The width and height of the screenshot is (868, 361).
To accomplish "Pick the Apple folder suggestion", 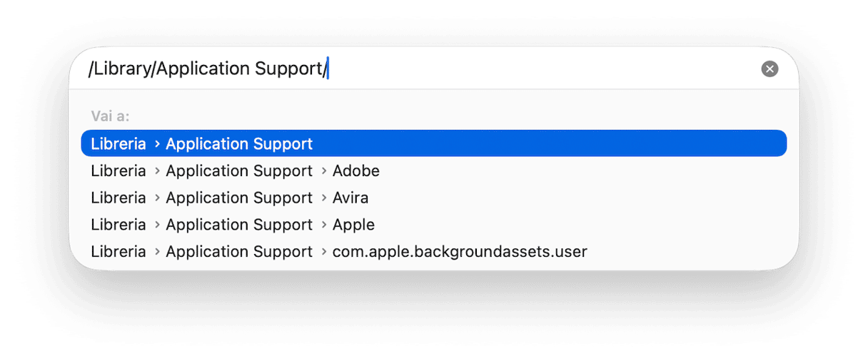I will click(x=434, y=225).
